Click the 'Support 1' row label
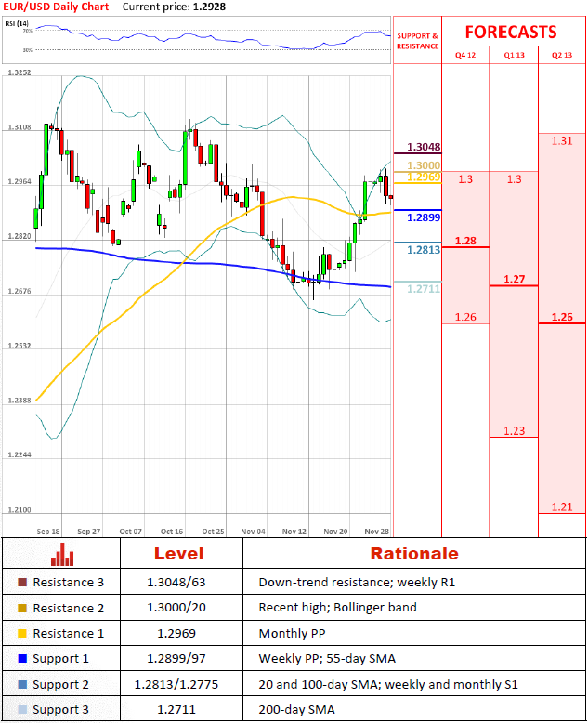Image resolution: width=588 pixels, height=723 pixels. 60,659
